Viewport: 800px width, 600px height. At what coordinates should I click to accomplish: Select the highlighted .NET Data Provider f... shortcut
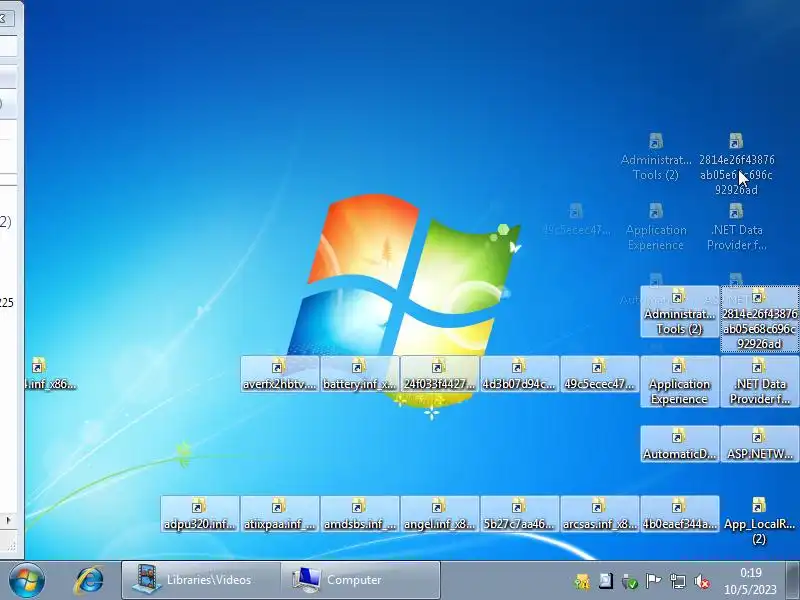click(760, 382)
